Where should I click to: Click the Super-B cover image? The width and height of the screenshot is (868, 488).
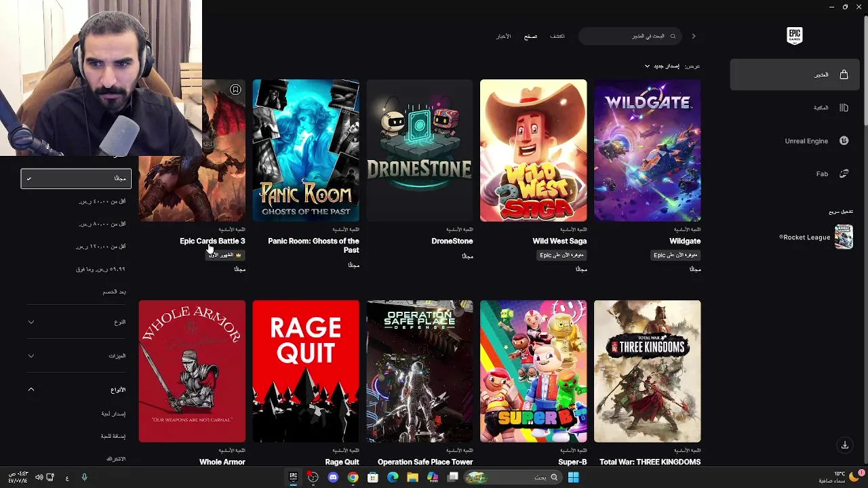(x=534, y=371)
